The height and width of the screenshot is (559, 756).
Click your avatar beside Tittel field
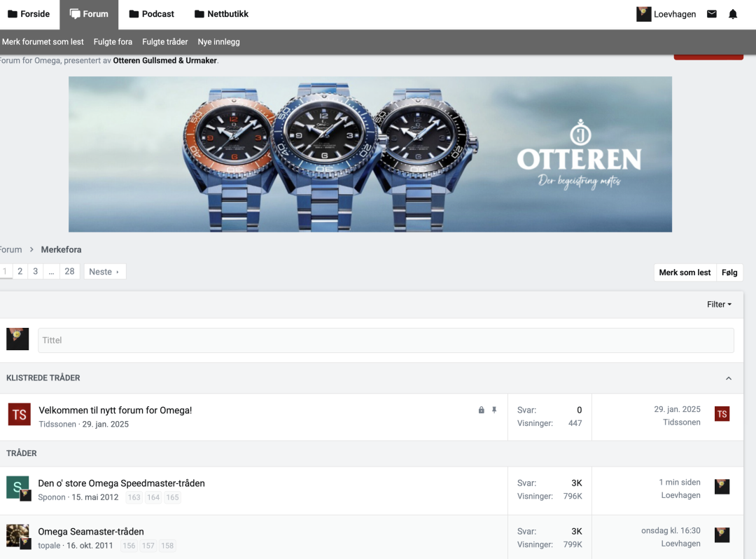pyautogui.click(x=17, y=339)
